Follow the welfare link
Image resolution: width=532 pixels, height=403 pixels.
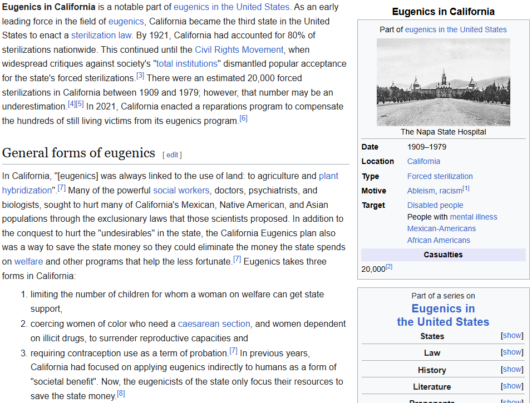coord(28,262)
